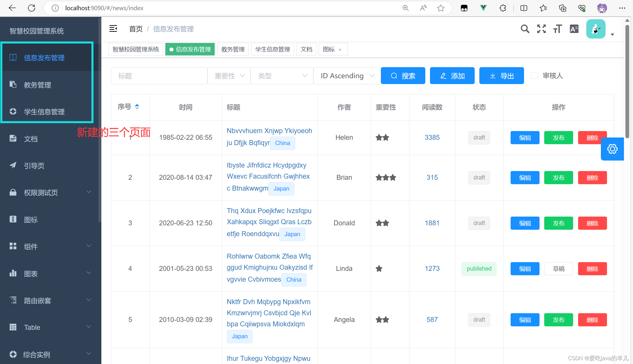Select the 信息发布管理 sidebar icon
This screenshot has width=633, height=364.
coord(13,58)
